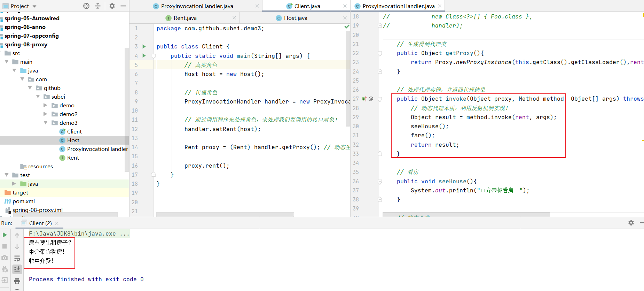The width and height of the screenshot is (644, 291).
Task: Open the Project view dropdown
Action: point(34,6)
